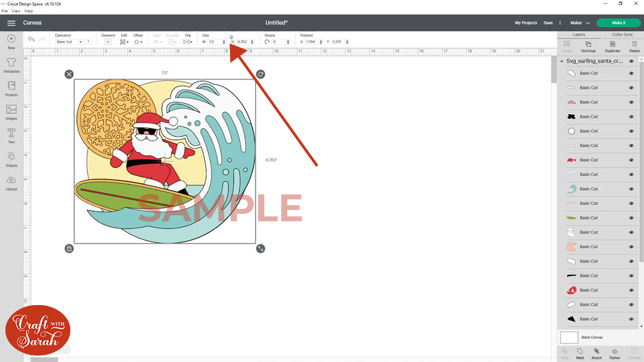Click the X position input field

point(312,42)
